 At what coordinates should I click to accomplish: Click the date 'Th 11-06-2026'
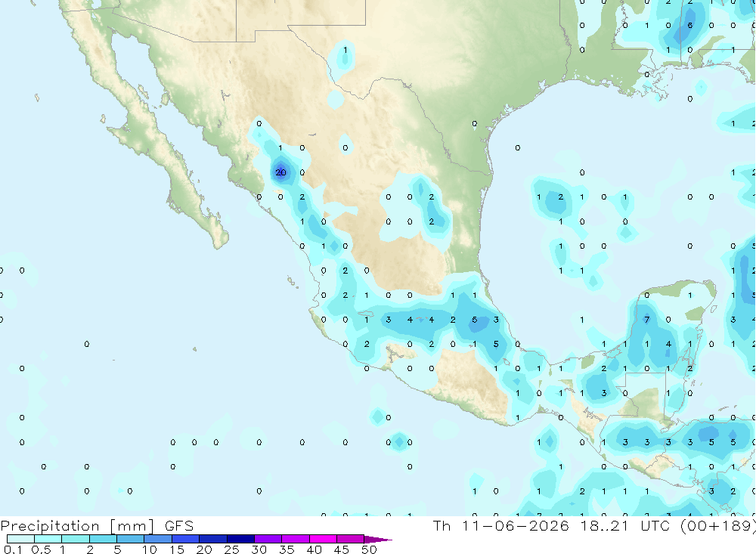pos(501,525)
